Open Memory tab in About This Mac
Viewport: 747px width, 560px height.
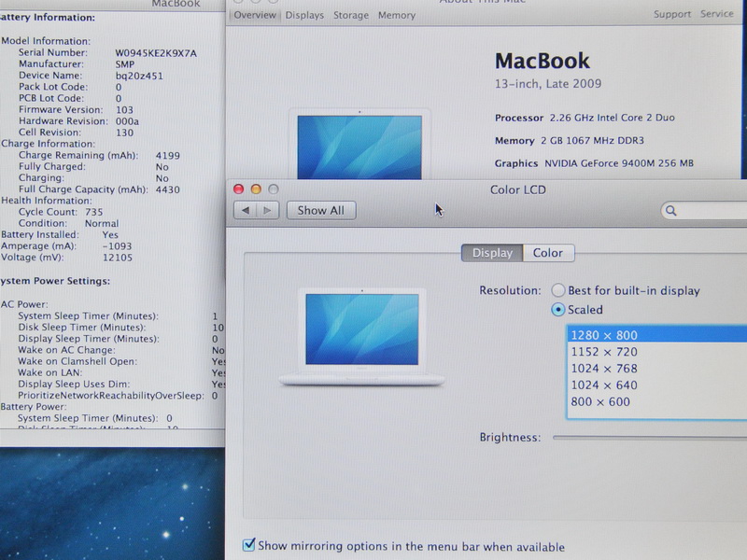pyautogui.click(x=397, y=15)
